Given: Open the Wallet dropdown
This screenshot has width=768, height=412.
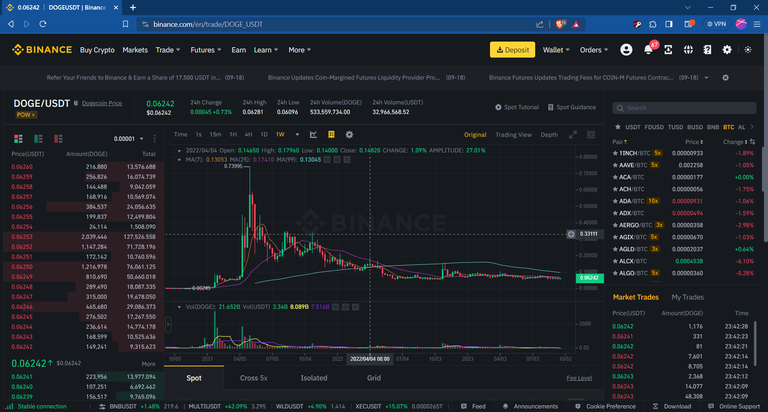Looking at the screenshot, I should (x=556, y=50).
